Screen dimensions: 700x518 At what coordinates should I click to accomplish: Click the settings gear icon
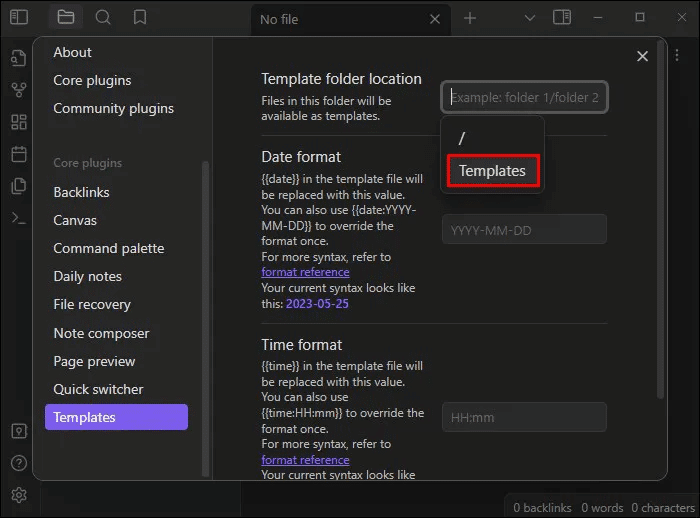click(18, 495)
